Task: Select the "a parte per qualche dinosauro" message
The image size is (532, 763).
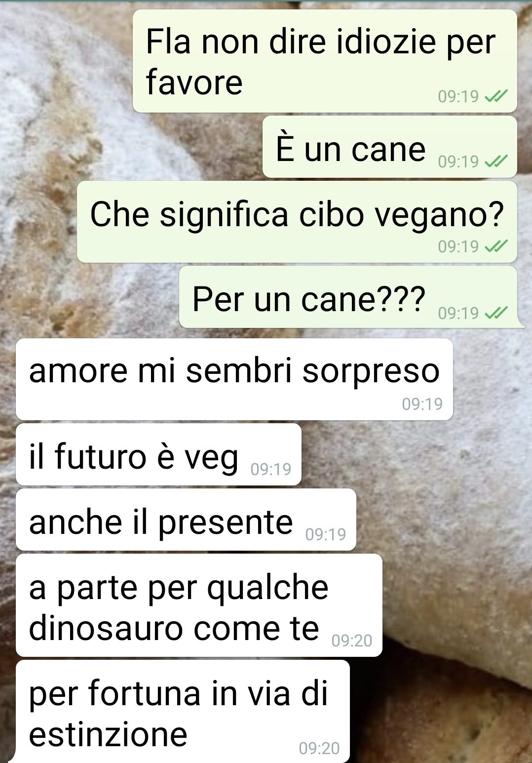Action: 199,605
